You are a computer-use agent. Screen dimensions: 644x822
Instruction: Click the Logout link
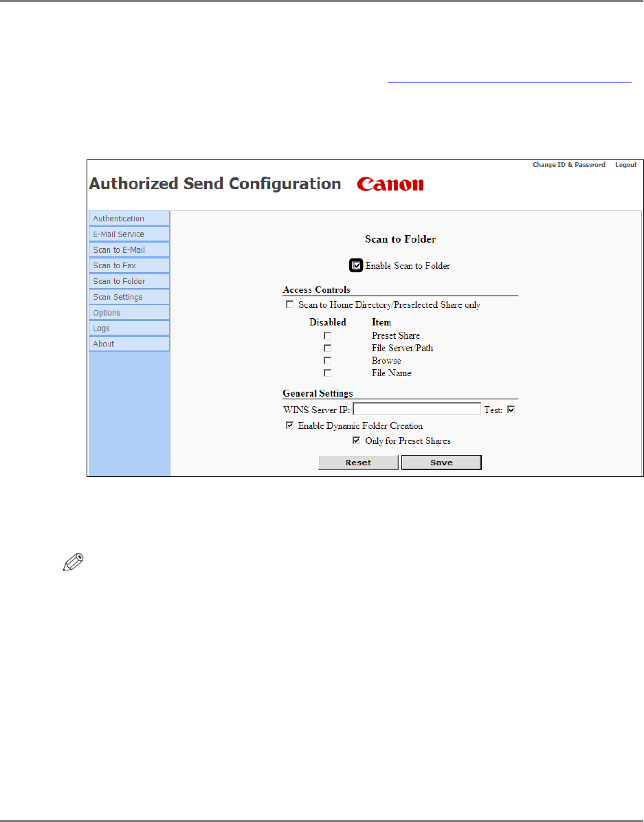[x=625, y=165]
